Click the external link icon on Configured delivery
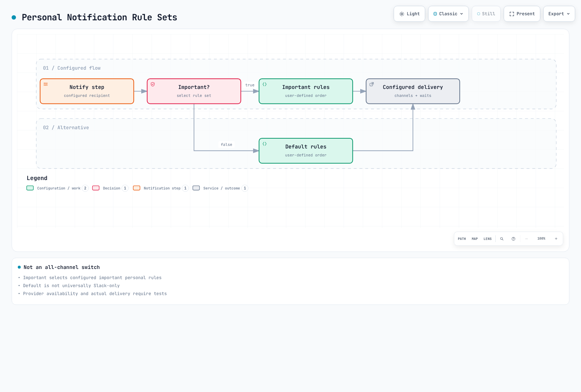 coord(372,84)
